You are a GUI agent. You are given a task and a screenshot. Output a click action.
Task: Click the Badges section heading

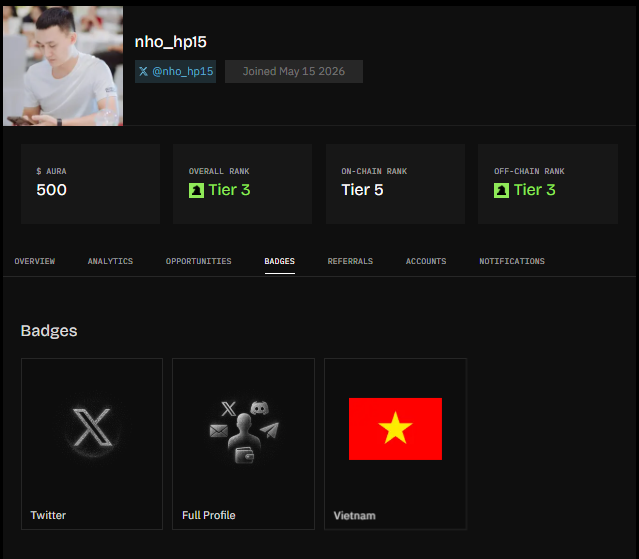click(x=49, y=331)
